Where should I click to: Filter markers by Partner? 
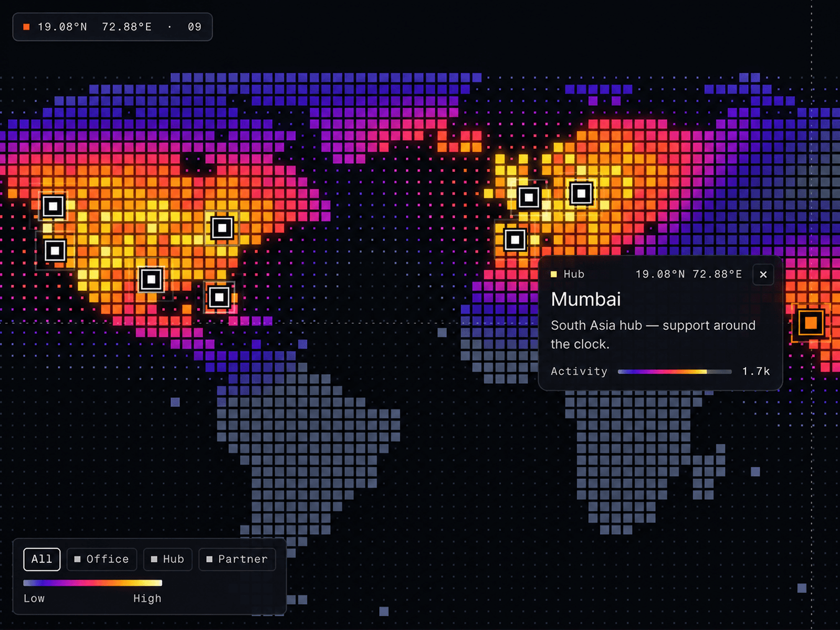click(237, 559)
